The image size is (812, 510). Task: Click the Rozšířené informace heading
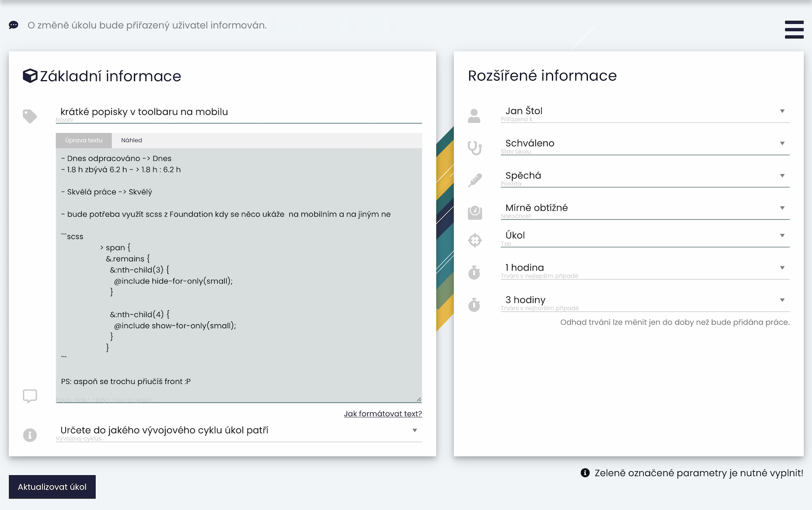542,76
